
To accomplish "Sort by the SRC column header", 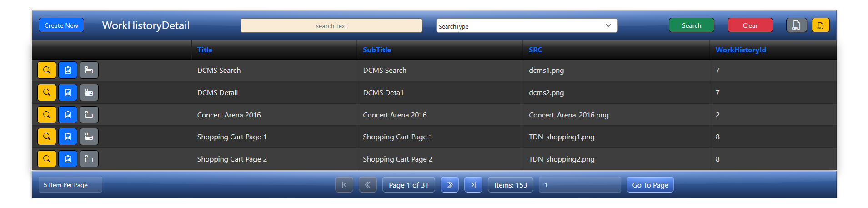I will click(535, 50).
